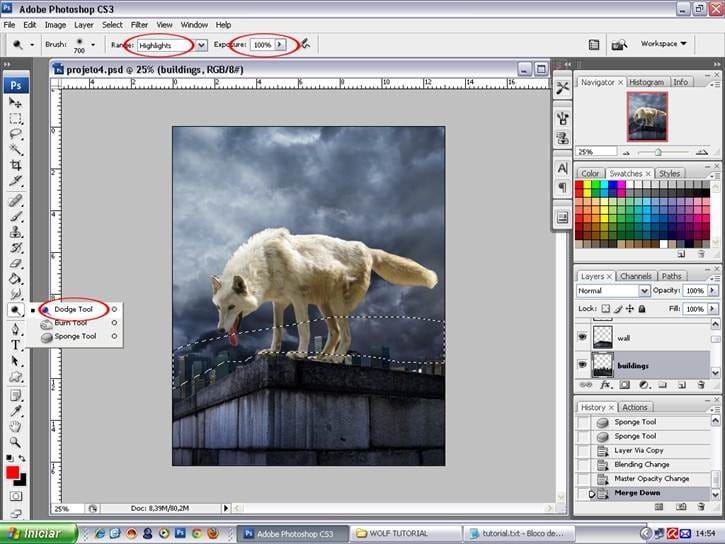Set the red foreground color swatch
Image resolution: width=725 pixels, height=544 pixels.
point(12,472)
